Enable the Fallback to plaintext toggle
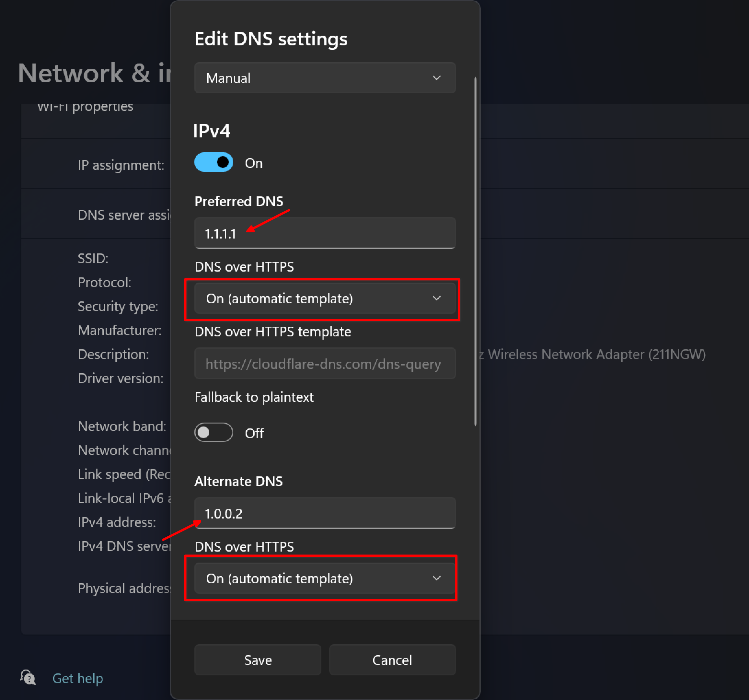Screen dimensions: 749x700 coord(213,432)
